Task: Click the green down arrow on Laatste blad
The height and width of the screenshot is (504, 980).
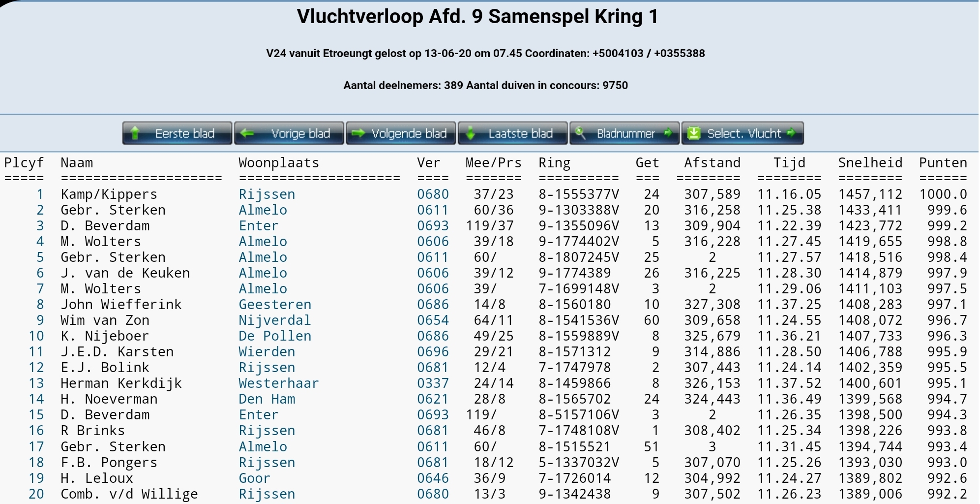Action: [x=471, y=133]
